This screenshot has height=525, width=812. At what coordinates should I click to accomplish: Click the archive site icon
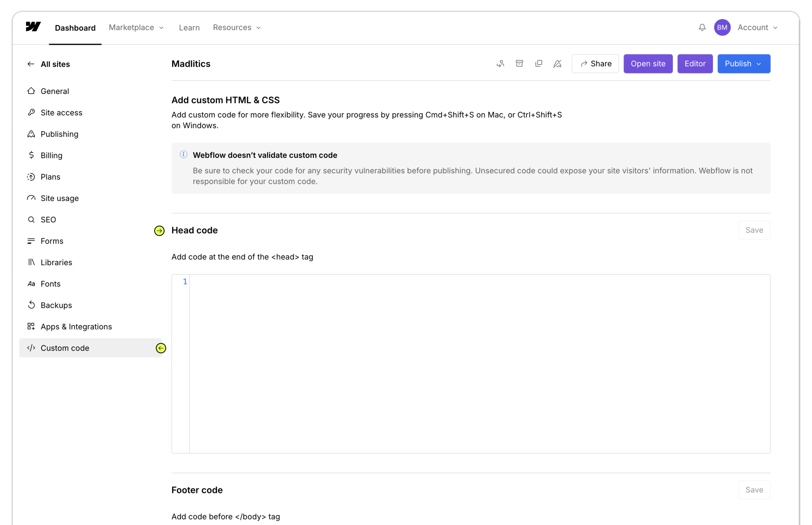click(519, 64)
